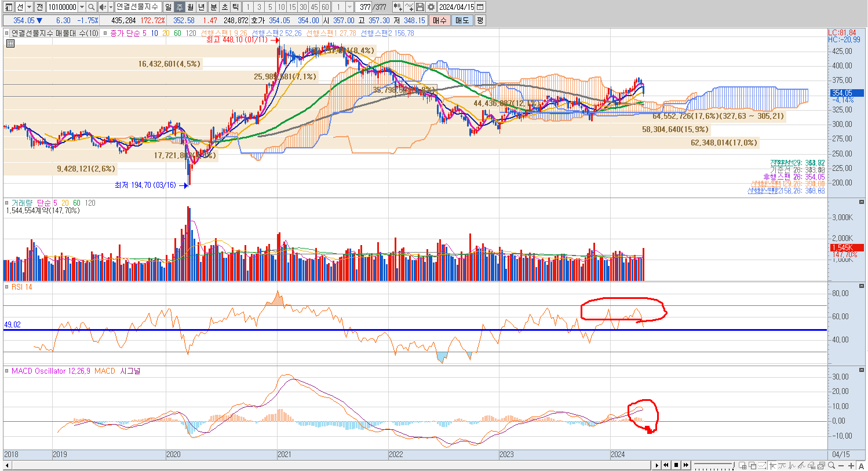Expand the dropdown arrow beside the speaker icon
Viewport: 868px width, 471px height.
tap(110, 7)
